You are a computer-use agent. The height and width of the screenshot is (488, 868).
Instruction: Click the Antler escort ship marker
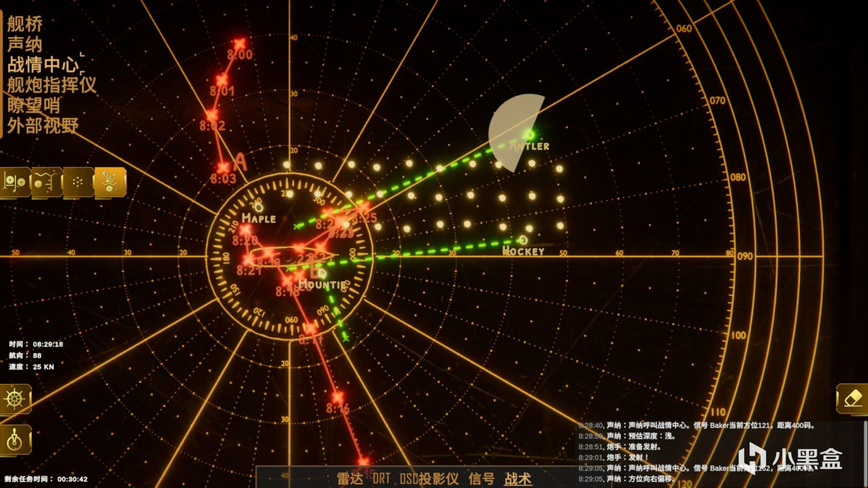coord(530,134)
